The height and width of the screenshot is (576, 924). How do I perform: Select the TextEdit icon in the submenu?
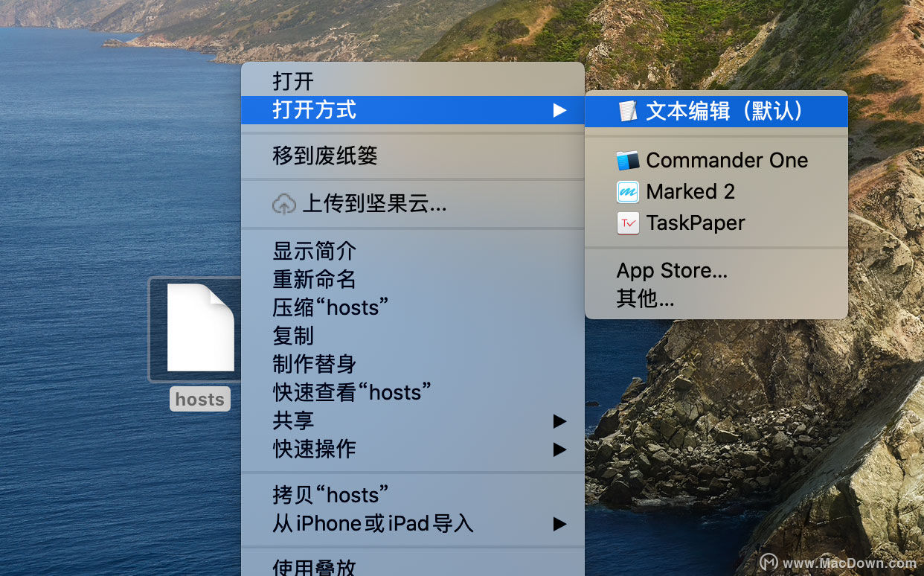point(629,110)
